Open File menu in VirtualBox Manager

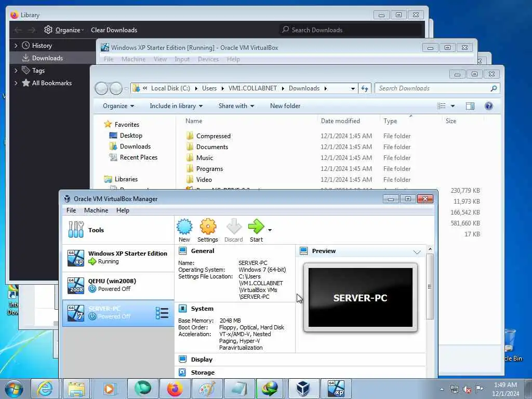click(71, 210)
